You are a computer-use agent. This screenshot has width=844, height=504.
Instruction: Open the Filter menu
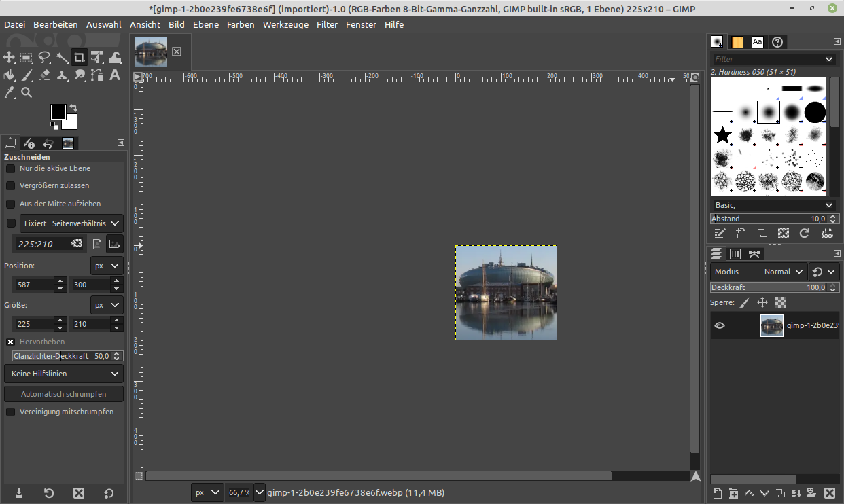coord(327,24)
